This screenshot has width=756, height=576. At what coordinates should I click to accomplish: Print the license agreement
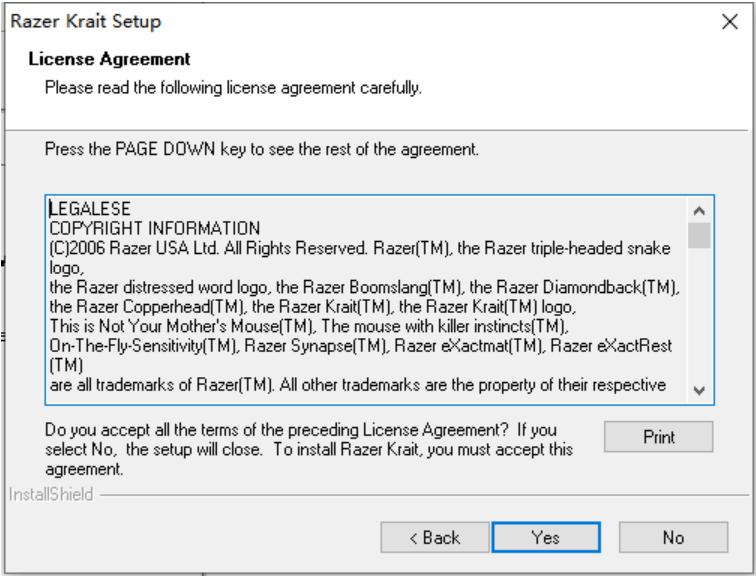(658, 437)
